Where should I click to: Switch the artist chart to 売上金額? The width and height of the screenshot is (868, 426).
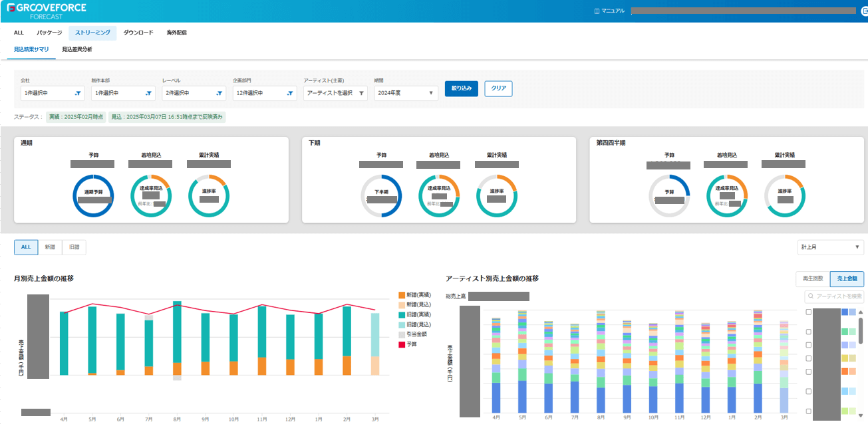point(847,279)
